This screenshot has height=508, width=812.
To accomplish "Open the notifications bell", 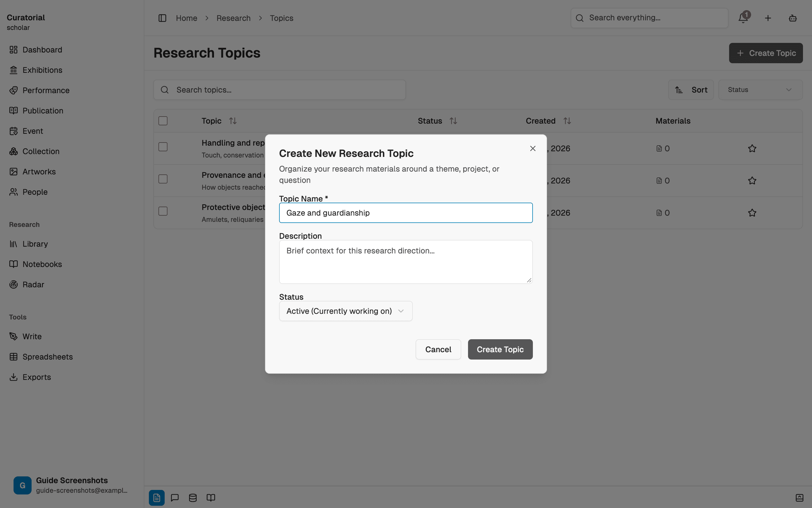I will tap(743, 18).
